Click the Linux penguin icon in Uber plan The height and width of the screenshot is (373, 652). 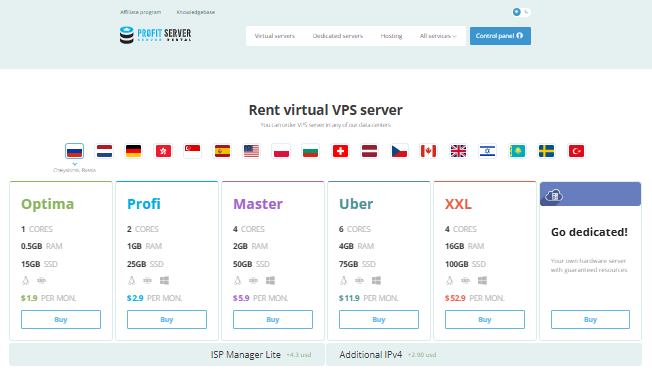[x=343, y=281]
